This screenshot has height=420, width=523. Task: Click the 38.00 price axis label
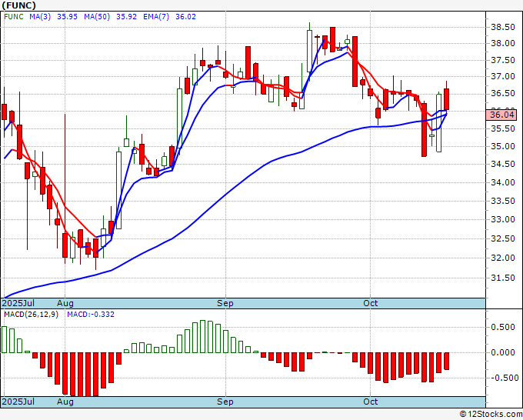503,43
